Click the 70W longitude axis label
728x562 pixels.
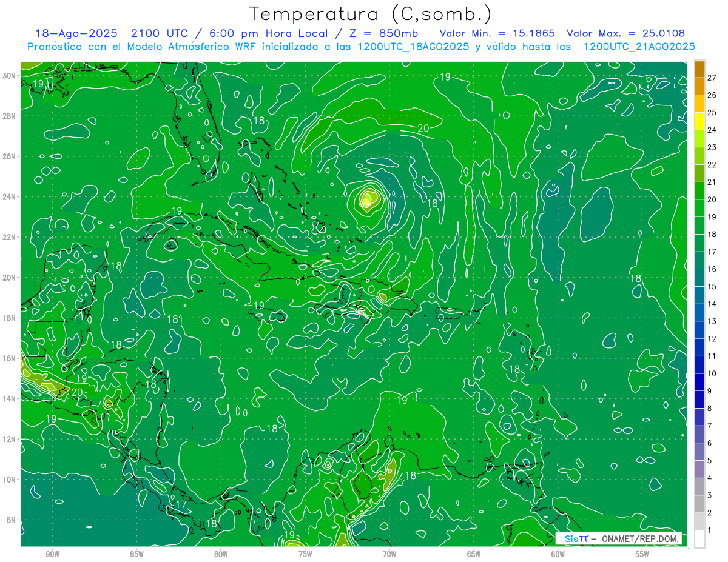(389, 554)
